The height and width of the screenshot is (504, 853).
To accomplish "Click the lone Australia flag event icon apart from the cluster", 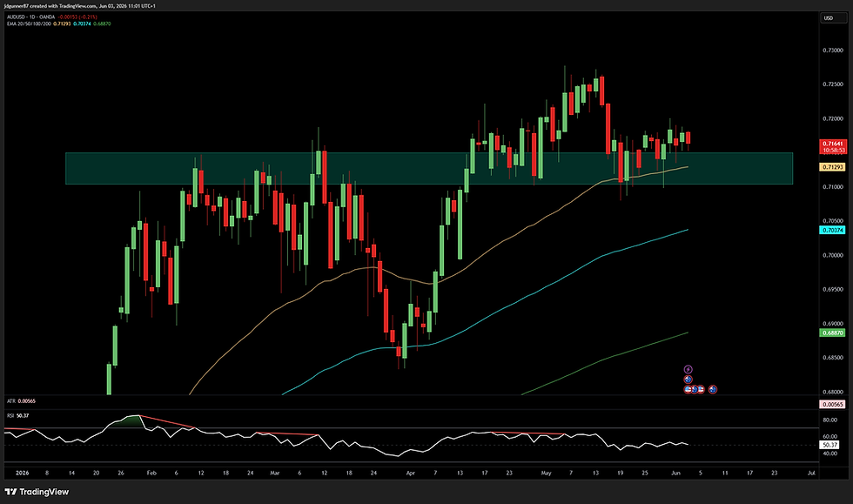I will pyautogui.click(x=712, y=389).
